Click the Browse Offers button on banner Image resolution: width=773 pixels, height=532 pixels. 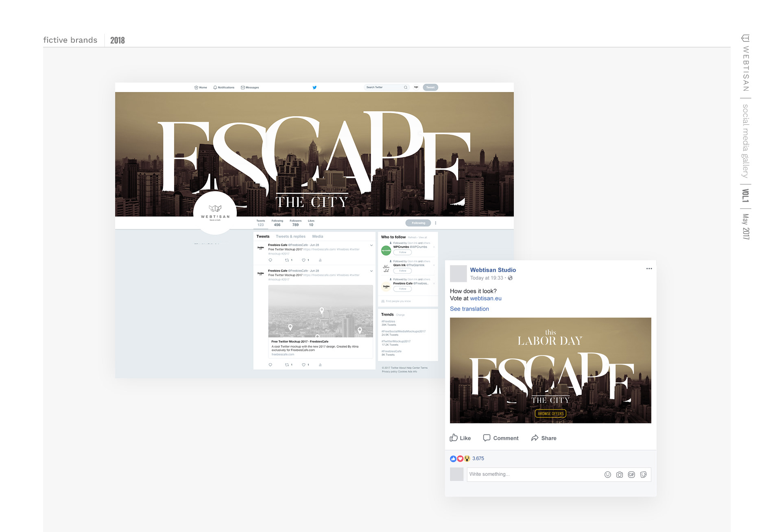click(x=550, y=414)
